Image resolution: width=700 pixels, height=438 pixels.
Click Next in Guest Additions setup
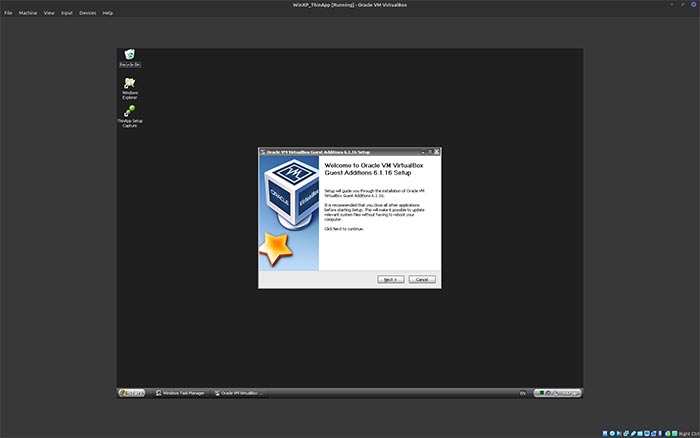[x=391, y=279]
